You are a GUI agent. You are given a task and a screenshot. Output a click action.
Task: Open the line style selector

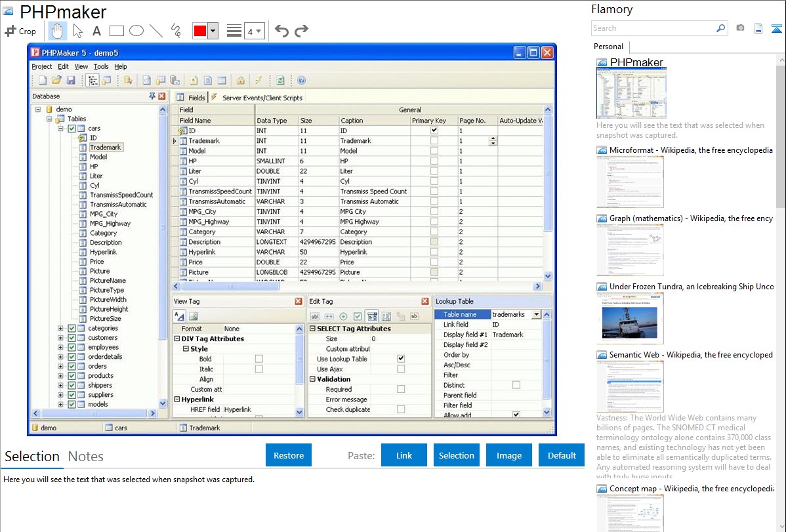pyautogui.click(x=234, y=31)
